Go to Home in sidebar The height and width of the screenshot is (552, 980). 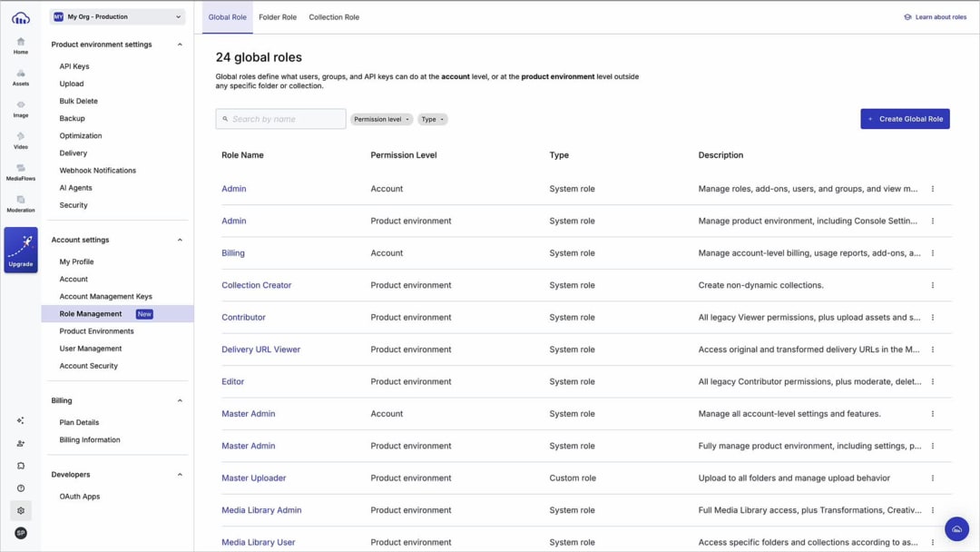[21, 45]
